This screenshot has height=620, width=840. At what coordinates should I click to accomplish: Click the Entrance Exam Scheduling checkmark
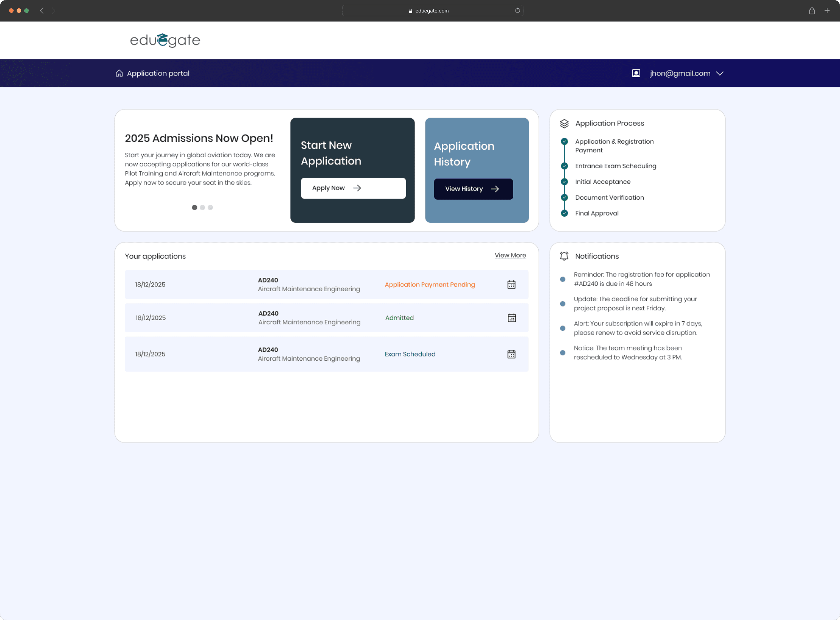tap(564, 166)
